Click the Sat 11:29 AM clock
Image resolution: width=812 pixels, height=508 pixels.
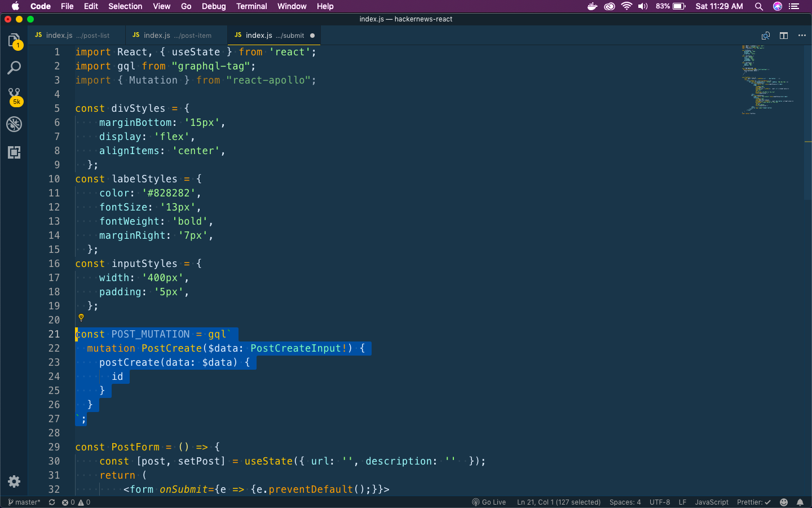[719, 6]
